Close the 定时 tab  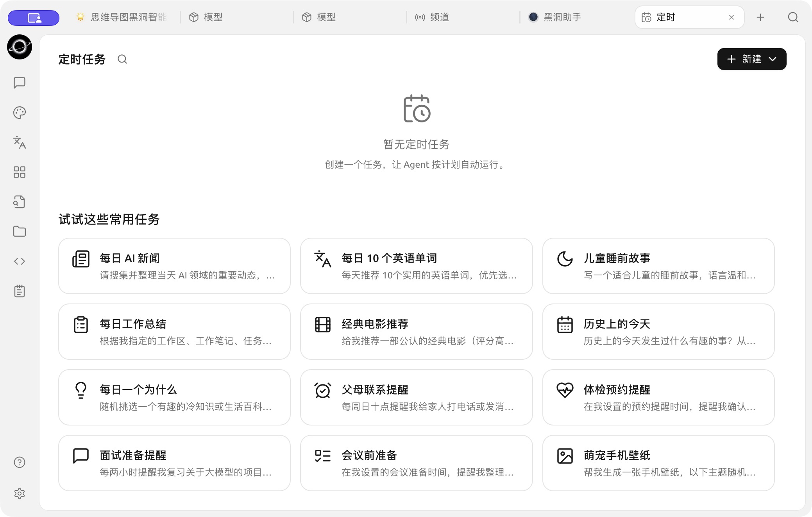tap(732, 17)
